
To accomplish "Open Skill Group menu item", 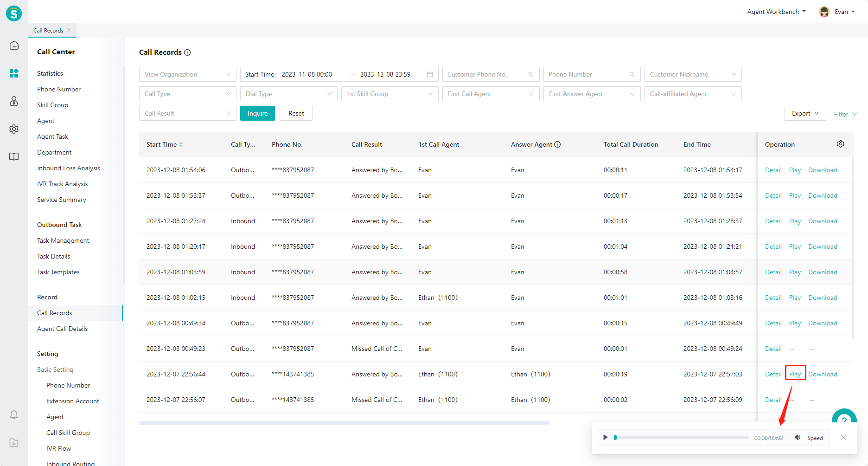I will click(x=52, y=105).
